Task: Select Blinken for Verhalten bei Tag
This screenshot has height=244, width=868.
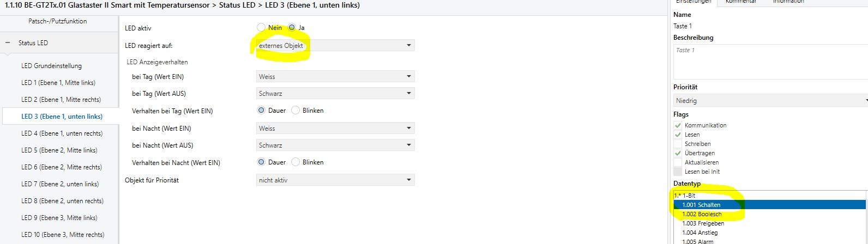Action: point(296,111)
